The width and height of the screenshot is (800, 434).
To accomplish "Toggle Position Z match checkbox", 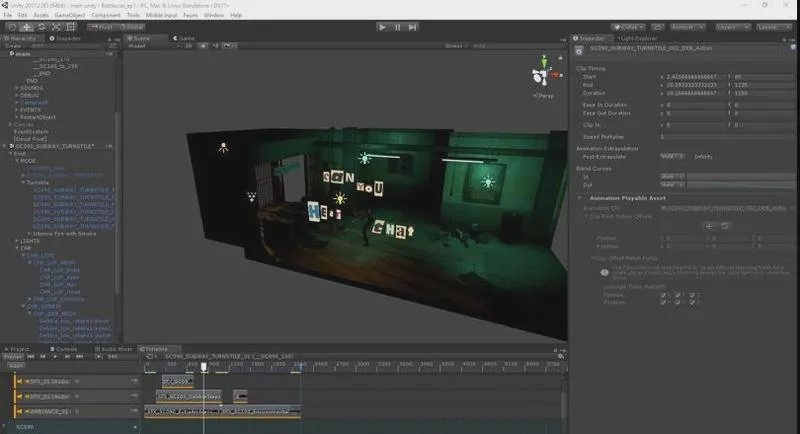I will (x=692, y=295).
